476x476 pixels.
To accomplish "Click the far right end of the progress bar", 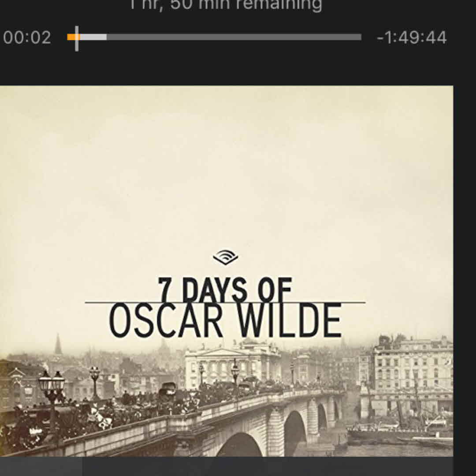I will coord(360,37).
